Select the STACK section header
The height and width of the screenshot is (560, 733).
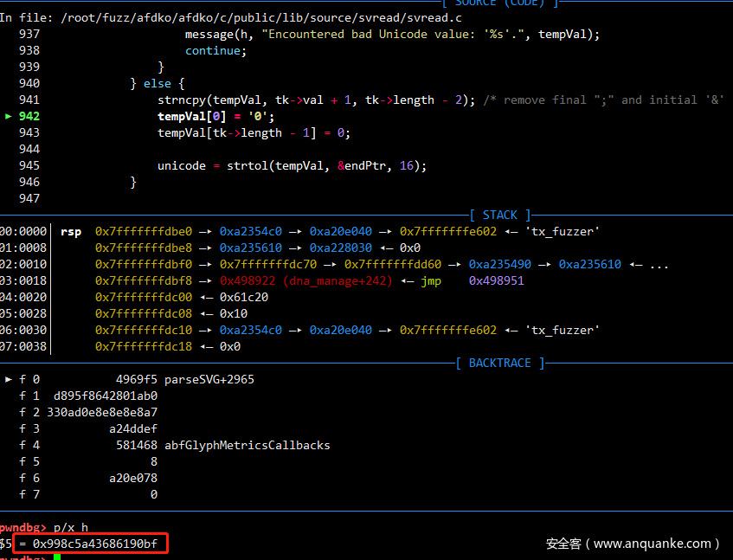(500, 215)
